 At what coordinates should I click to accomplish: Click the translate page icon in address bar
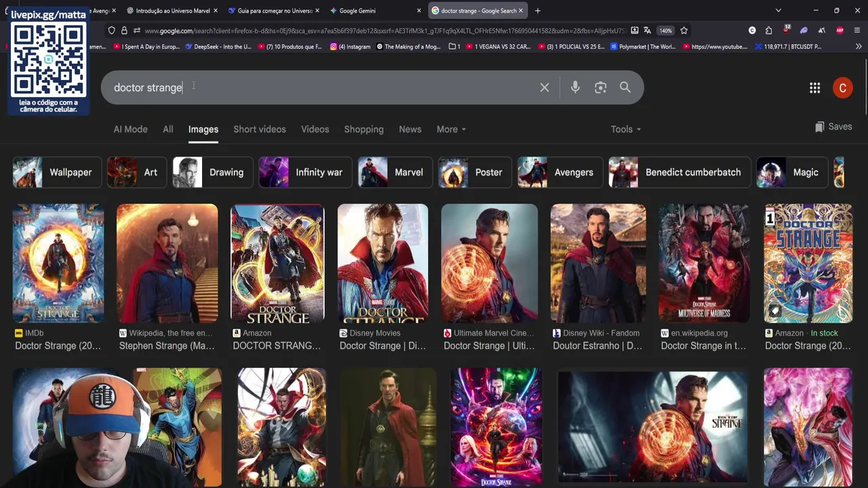647,30
